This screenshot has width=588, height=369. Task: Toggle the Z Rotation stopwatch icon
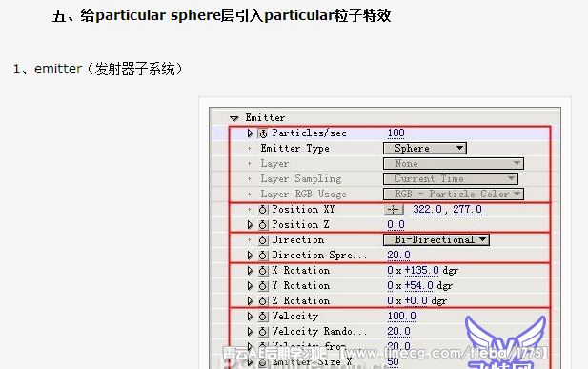263,301
